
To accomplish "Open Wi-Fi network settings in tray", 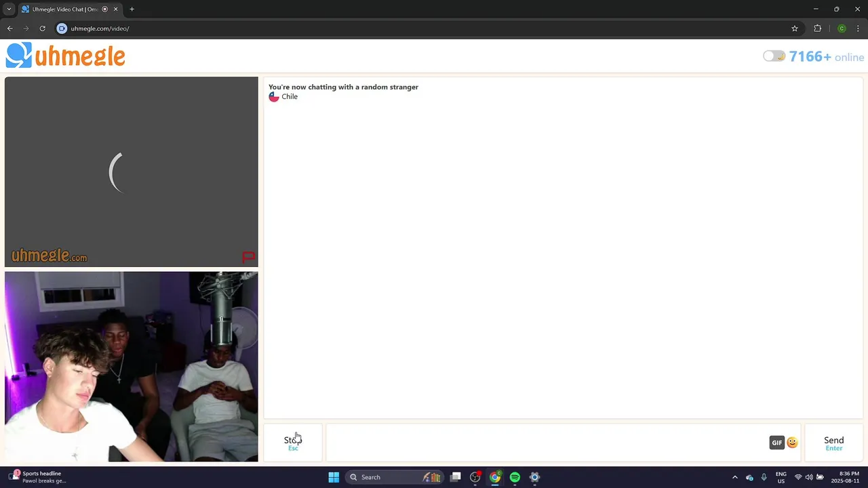I will point(798,477).
